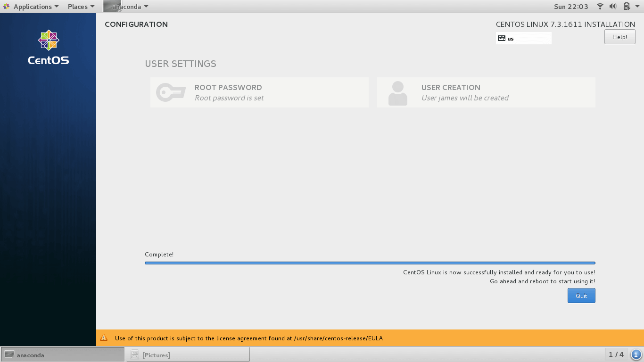Click the volume speaker icon
This screenshot has height=362, width=644.
point(613,7)
